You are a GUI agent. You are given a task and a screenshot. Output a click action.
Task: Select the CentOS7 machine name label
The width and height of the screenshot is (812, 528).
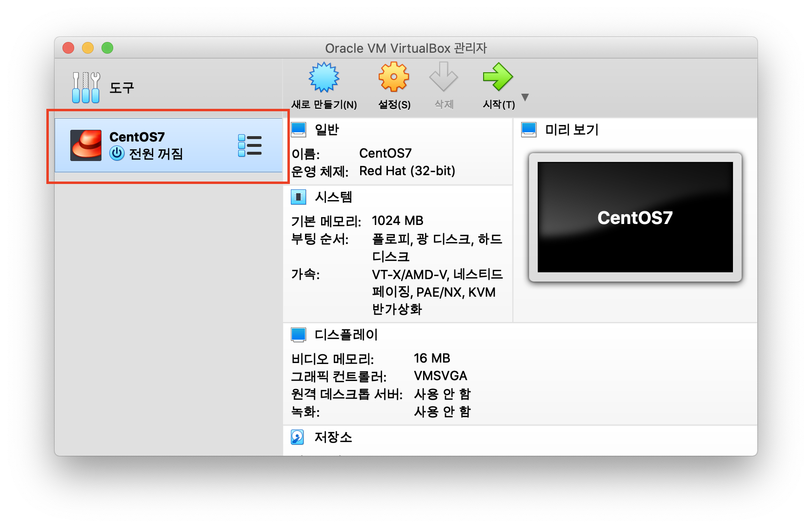(x=137, y=137)
